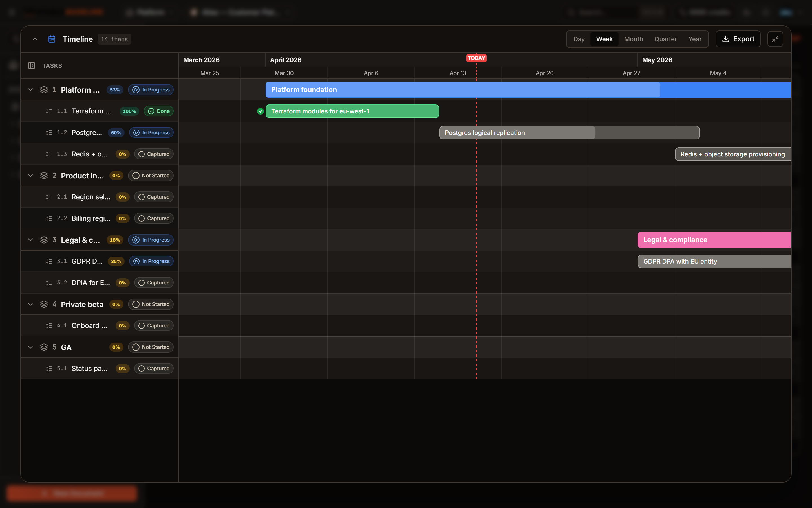Open Captured status for Billing regi... task

coord(154,218)
